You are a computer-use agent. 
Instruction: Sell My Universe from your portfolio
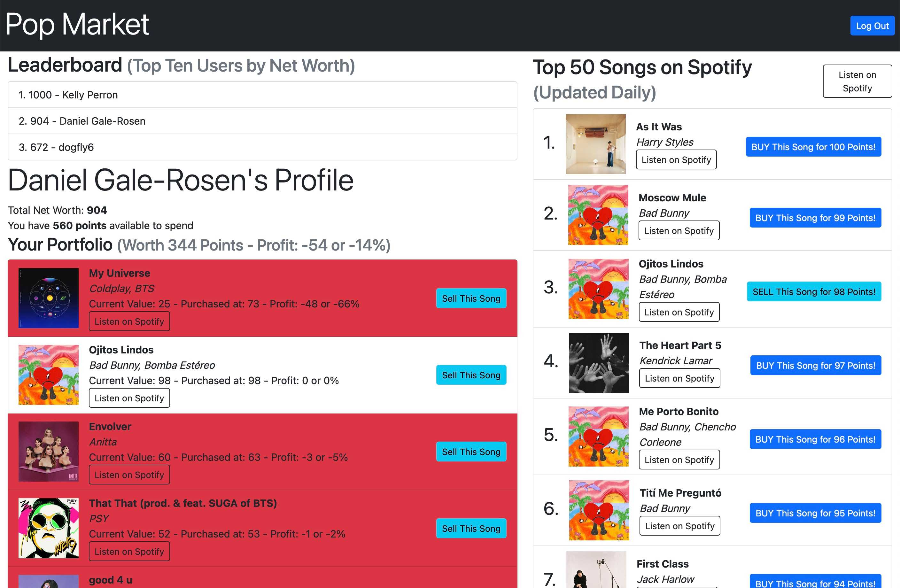(x=471, y=298)
